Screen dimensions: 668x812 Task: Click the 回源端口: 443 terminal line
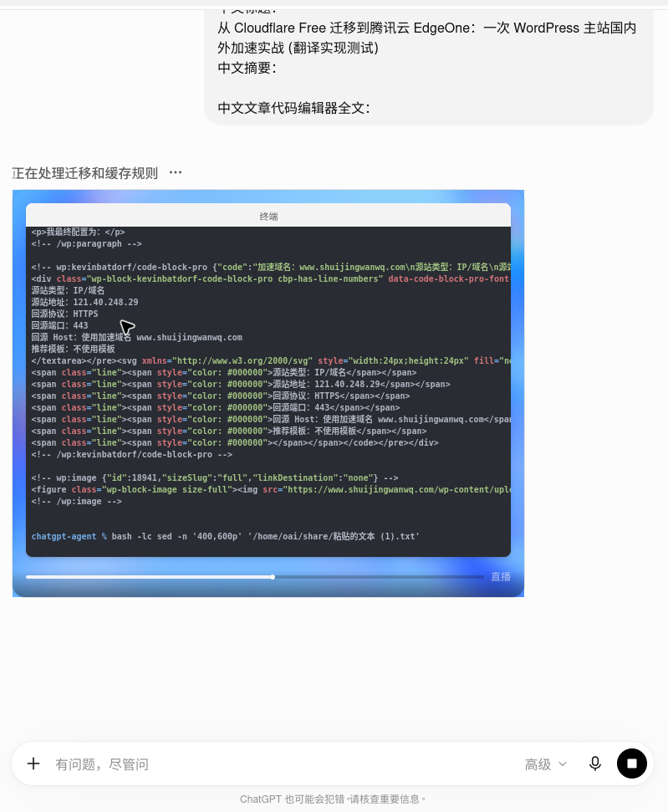pyautogui.click(x=59, y=325)
